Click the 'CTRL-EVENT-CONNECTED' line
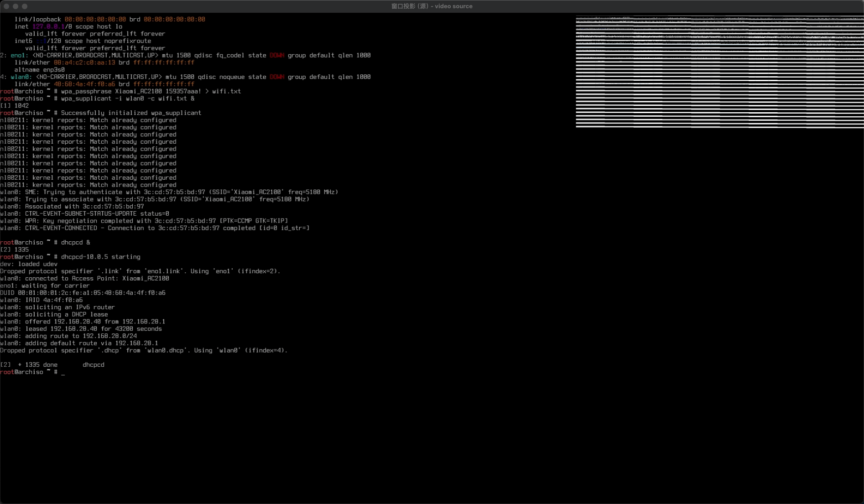 point(155,228)
